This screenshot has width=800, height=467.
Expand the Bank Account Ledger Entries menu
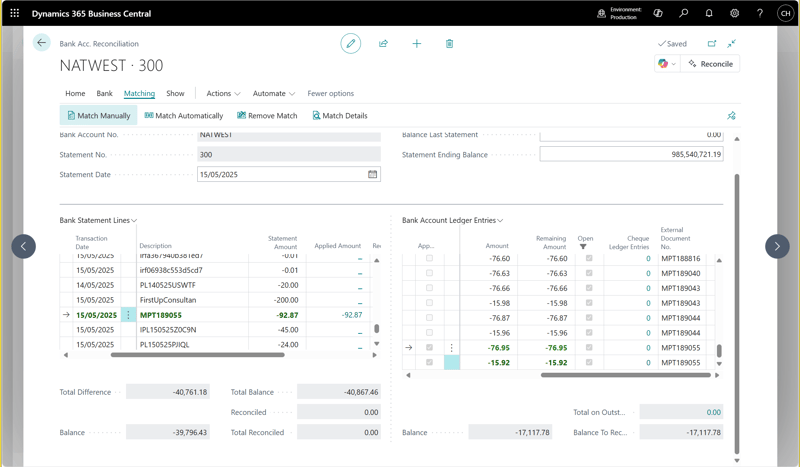point(453,220)
